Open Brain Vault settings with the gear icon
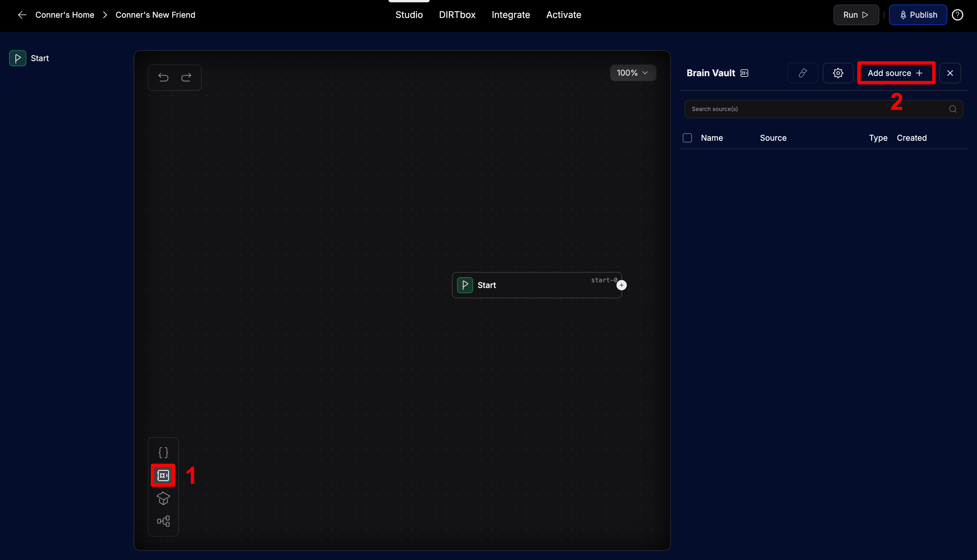Viewport: 977px width, 560px height. [x=838, y=73]
